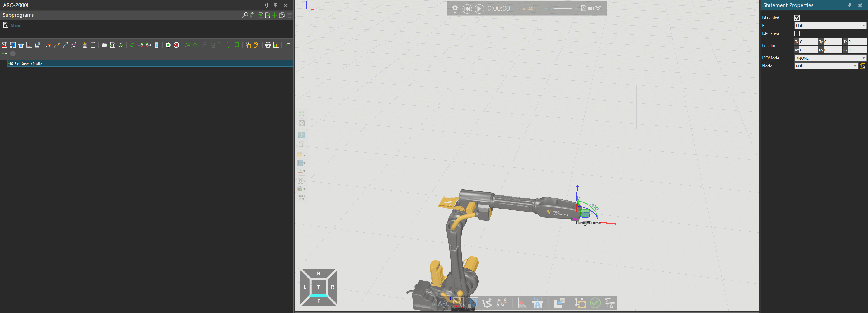Open the IPOMode dropdown
The width and height of the screenshot is (868, 313).
(x=830, y=58)
